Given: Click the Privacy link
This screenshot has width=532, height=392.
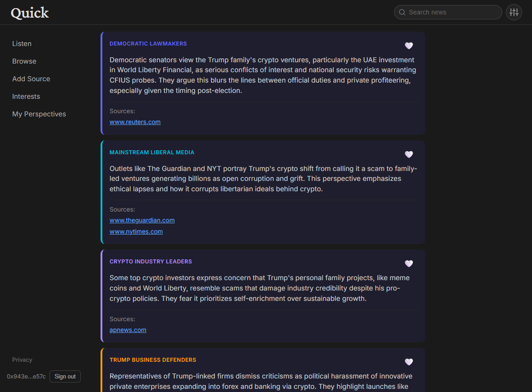Looking at the screenshot, I should pos(22,360).
